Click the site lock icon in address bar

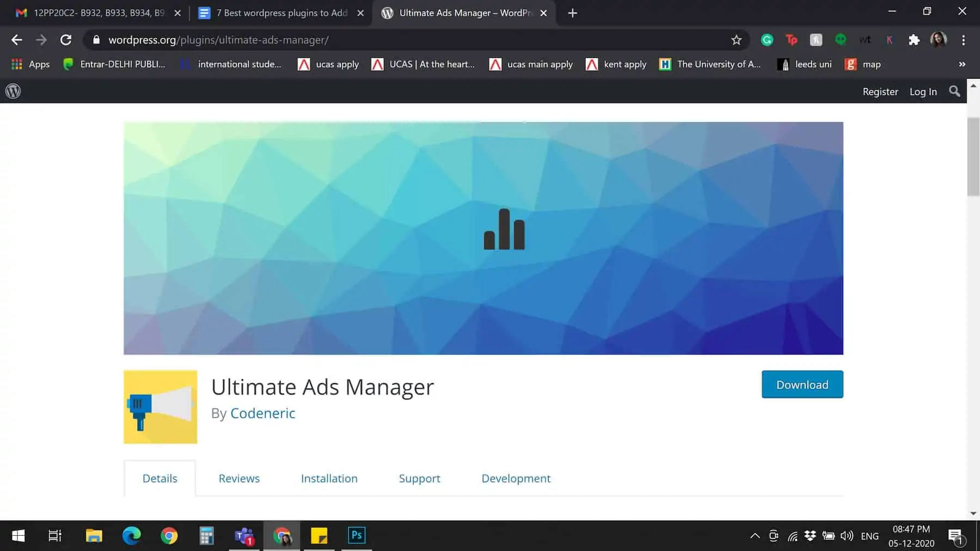96,40
